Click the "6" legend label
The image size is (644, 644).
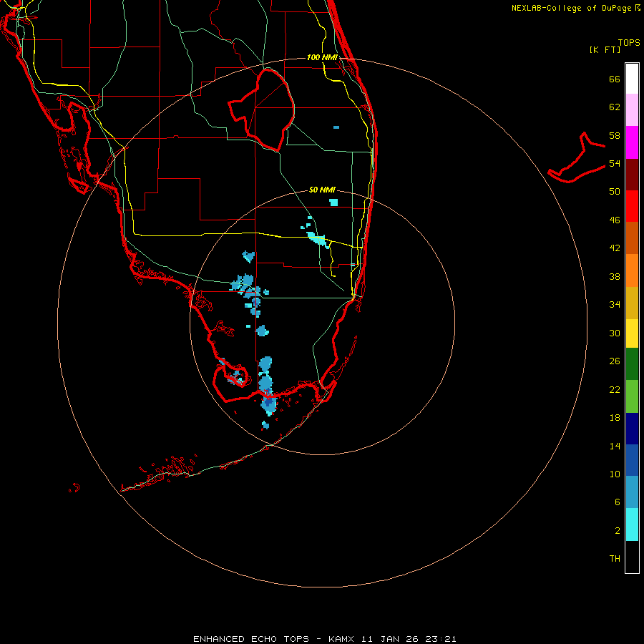[618, 502]
